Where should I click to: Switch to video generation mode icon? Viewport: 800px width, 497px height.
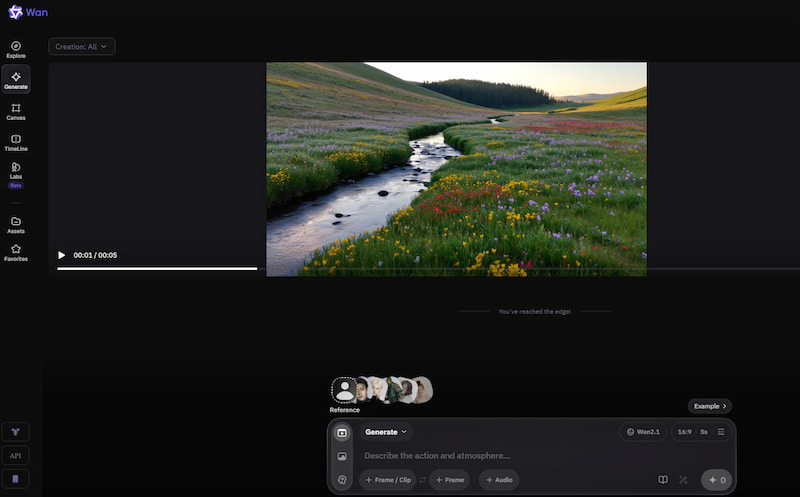(x=342, y=433)
